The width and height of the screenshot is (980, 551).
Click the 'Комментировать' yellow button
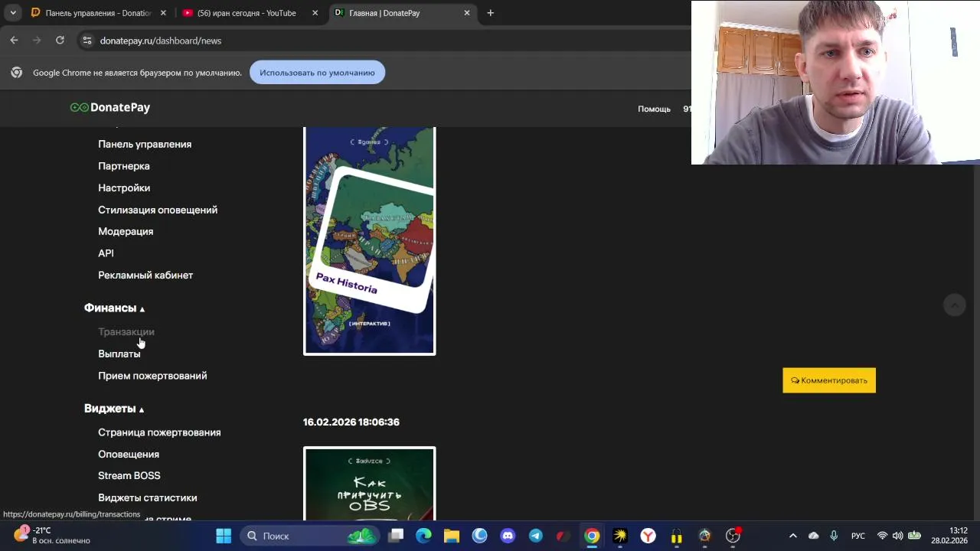coord(829,380)
